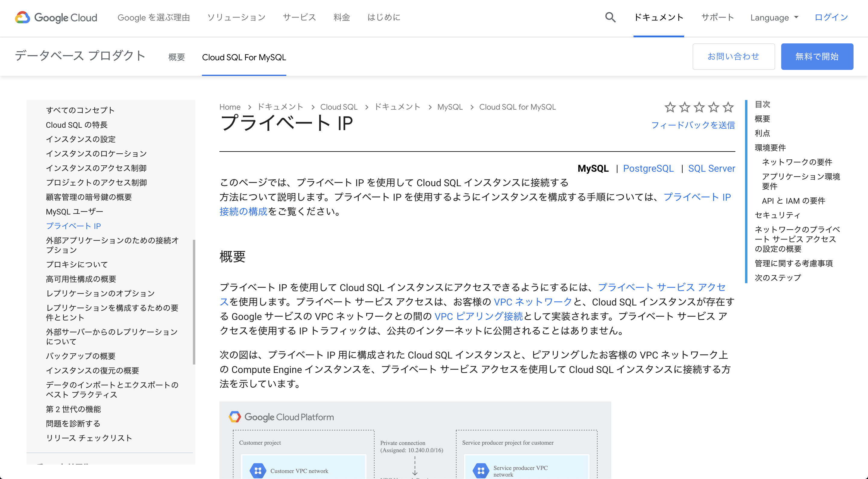Viewport: 868px width, 479px height.
Task: Open Cloud SQL の特長 in sidebar
Action: [77, 125]
